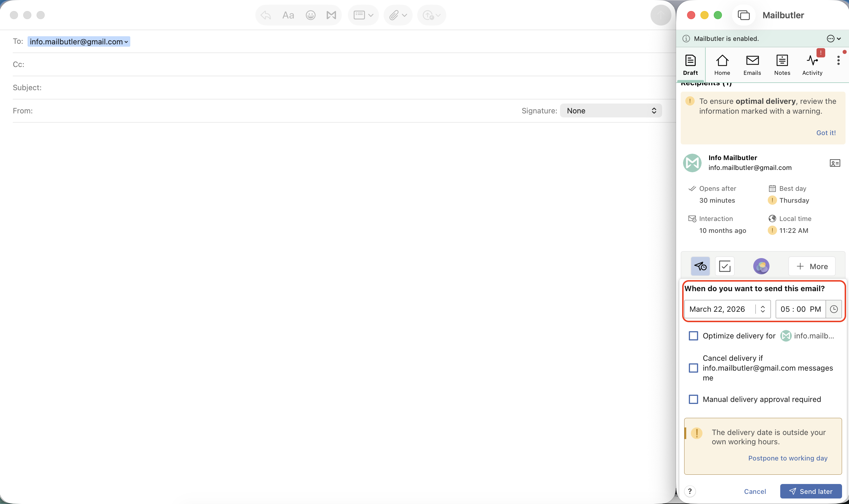This screenshot has height=504, width=849.
Task: Click the working hours warning icon
Action: tap(696, 433)
